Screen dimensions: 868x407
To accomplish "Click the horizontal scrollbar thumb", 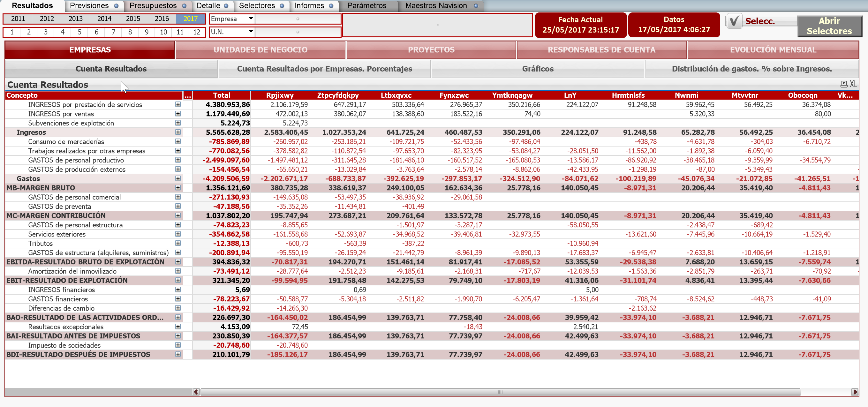I will click(500, 392).
